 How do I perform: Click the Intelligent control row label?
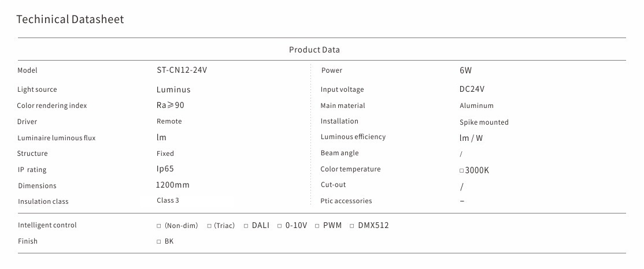coord(47,225)
